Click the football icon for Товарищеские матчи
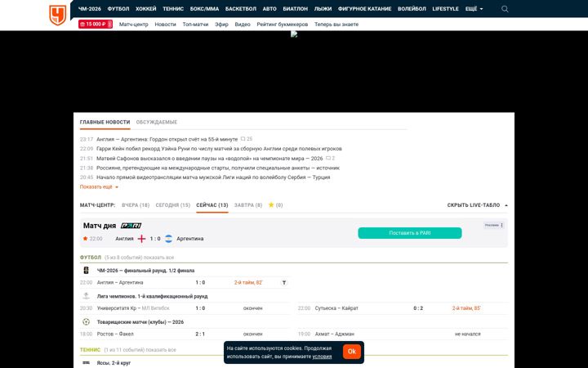Image resolution: width=588 pixels, height=368 pixels. tap(87, 322)
